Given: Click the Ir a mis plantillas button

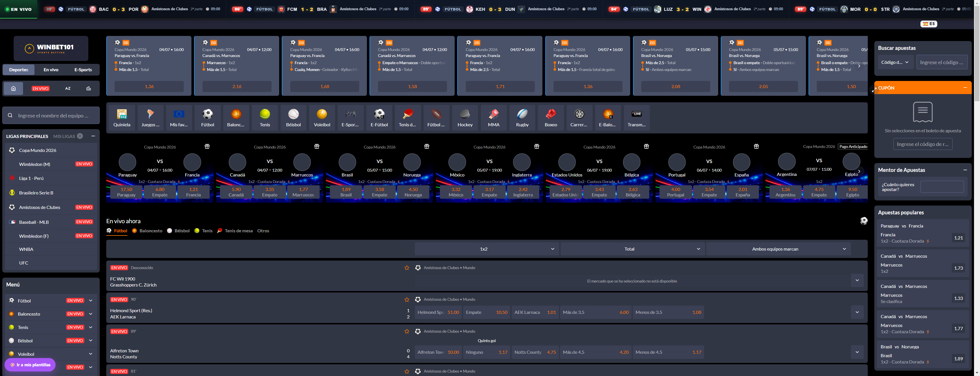Looking at the screenshot, I should pyautogui.click(x=30, y=365).
